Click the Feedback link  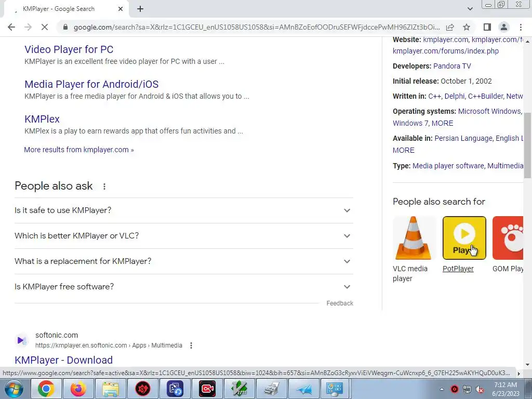click(340, 303)
